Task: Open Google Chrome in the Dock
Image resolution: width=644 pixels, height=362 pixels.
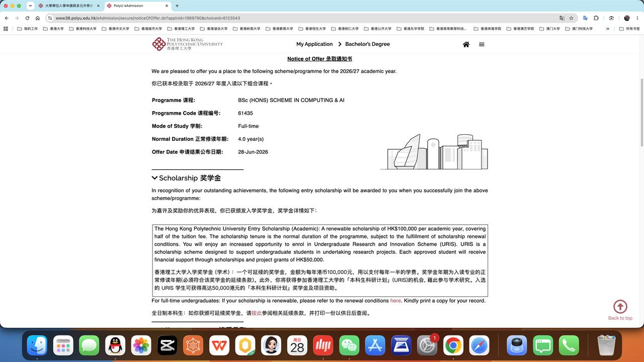Action: (x=453, y=345)
